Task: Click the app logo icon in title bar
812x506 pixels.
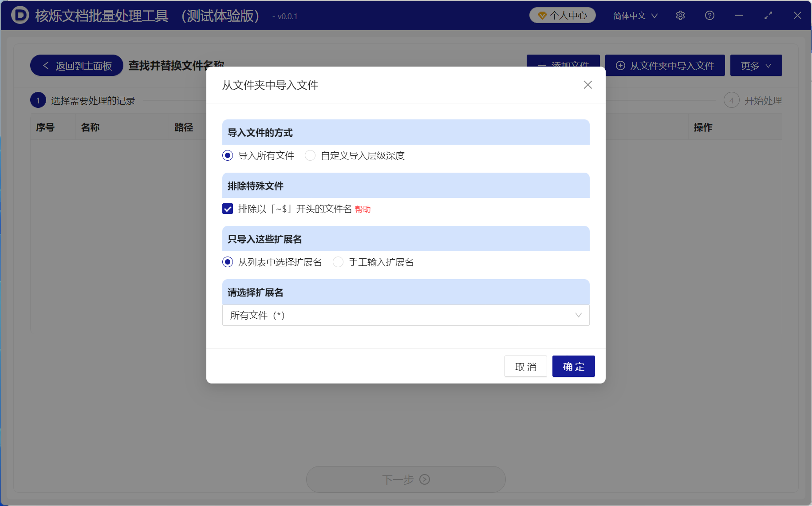Action: point(20,16)
